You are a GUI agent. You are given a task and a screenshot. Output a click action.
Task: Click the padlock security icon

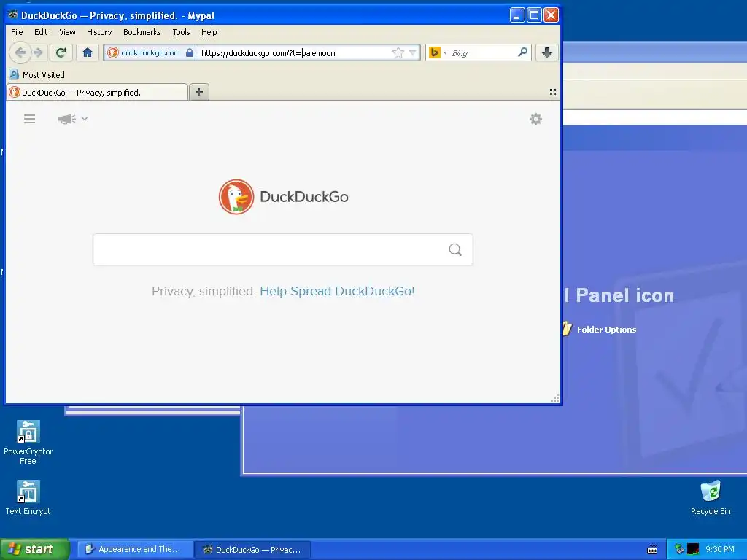click(190, 52)
